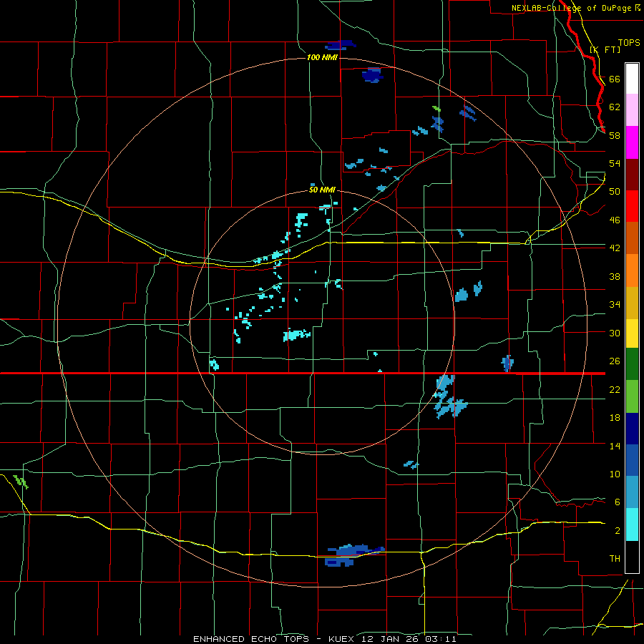The image size is (644, 644).
Task: Click the dark green legend swatch
Action: 632,364
